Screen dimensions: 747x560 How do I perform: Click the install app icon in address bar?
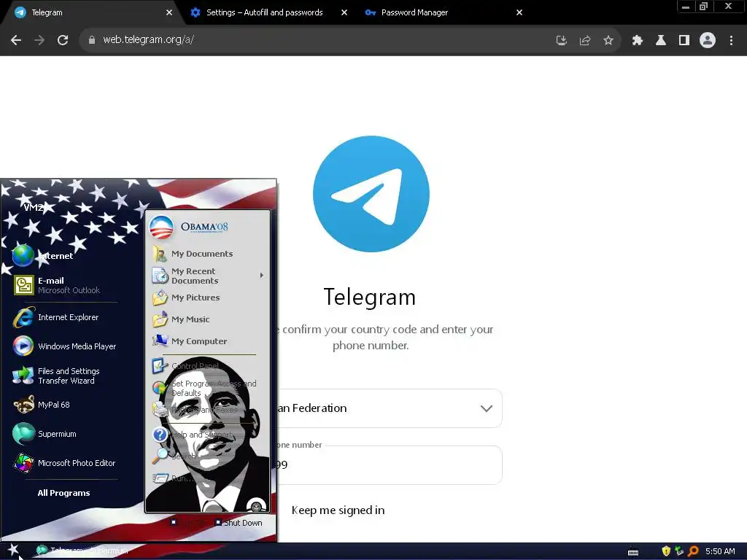[x=562, y=41]
